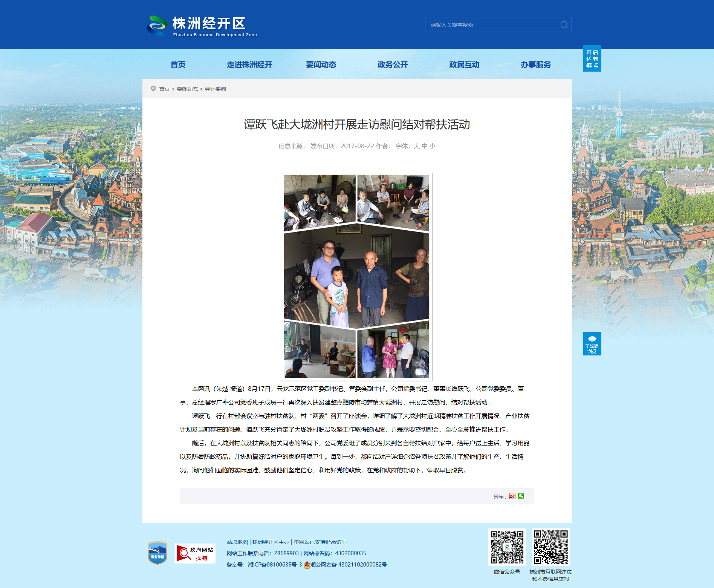The height and width of the screenshot is (588, 714).
Task: Click 要闻动态 in the breadcrumb
Action: point(187,89)
